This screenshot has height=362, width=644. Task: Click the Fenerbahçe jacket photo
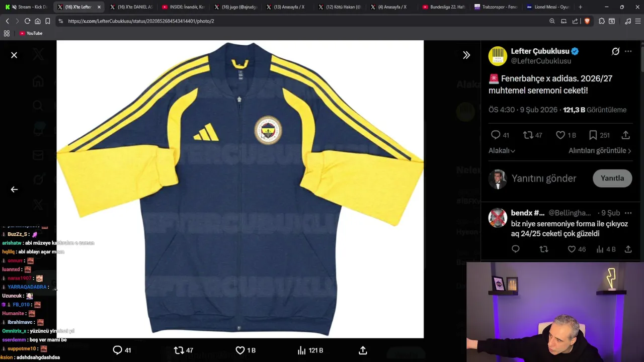240,189
